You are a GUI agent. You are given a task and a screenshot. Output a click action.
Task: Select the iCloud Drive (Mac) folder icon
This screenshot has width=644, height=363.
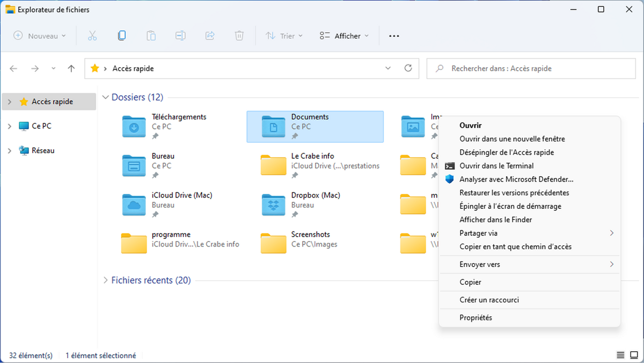click(x=134, y=205)
